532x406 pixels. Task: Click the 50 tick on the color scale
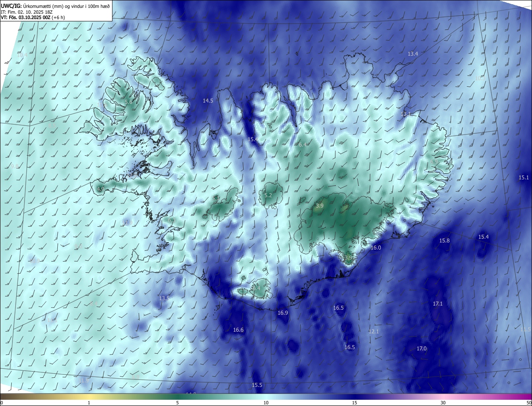[529, 403]
